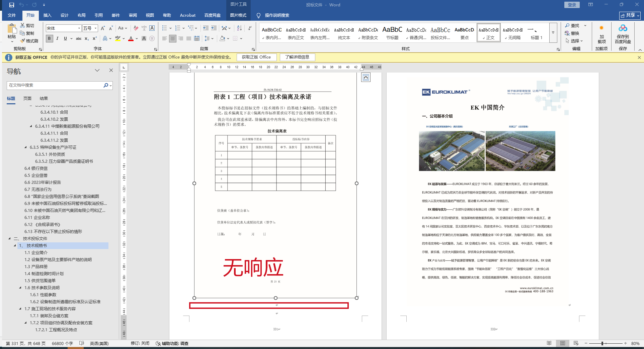The image size is (644, 349).
Task: Click the zoom slider at the bottom right
Action: coord(602,343)
